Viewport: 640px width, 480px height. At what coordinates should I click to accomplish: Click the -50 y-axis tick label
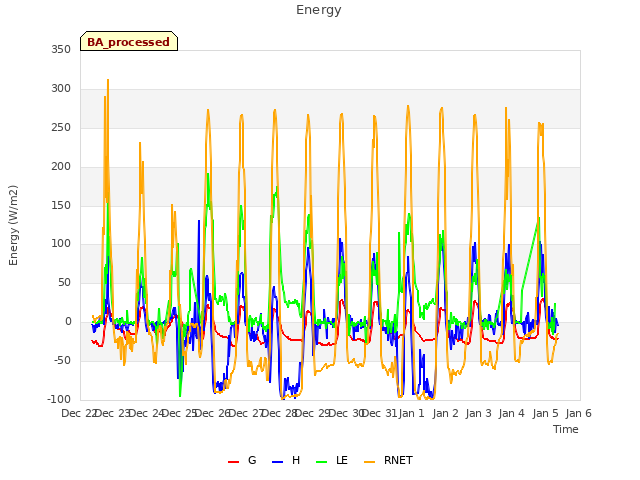(x=62, y=360)
